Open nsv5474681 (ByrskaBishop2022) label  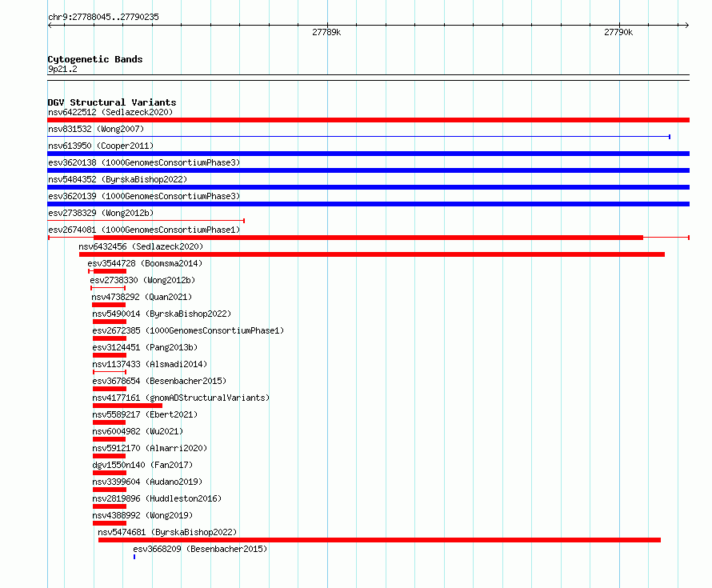click(167, 532)
